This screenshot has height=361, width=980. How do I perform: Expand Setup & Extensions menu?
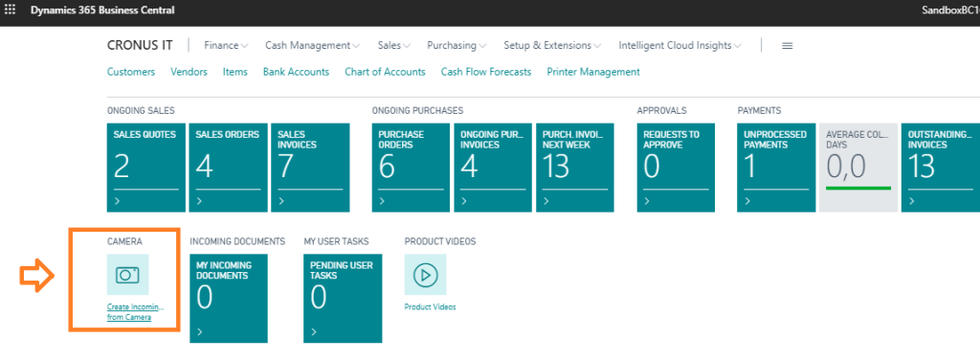coord(552,45)
